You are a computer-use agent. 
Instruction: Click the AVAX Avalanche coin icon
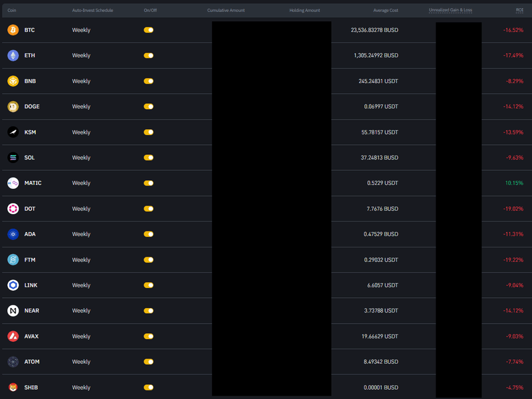(13, 336)
